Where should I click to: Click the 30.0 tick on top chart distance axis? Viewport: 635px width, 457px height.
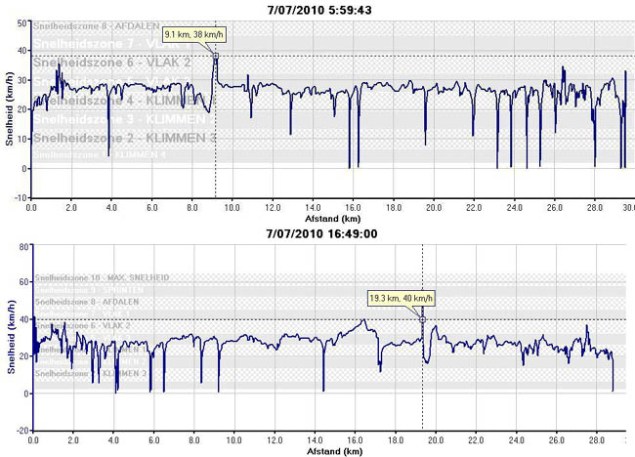627,207
